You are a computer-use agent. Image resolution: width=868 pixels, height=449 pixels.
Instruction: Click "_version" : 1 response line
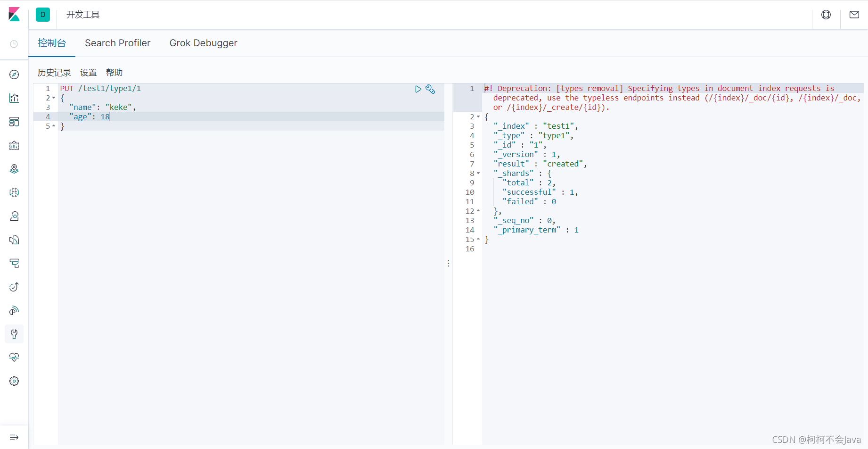(527, 154)
